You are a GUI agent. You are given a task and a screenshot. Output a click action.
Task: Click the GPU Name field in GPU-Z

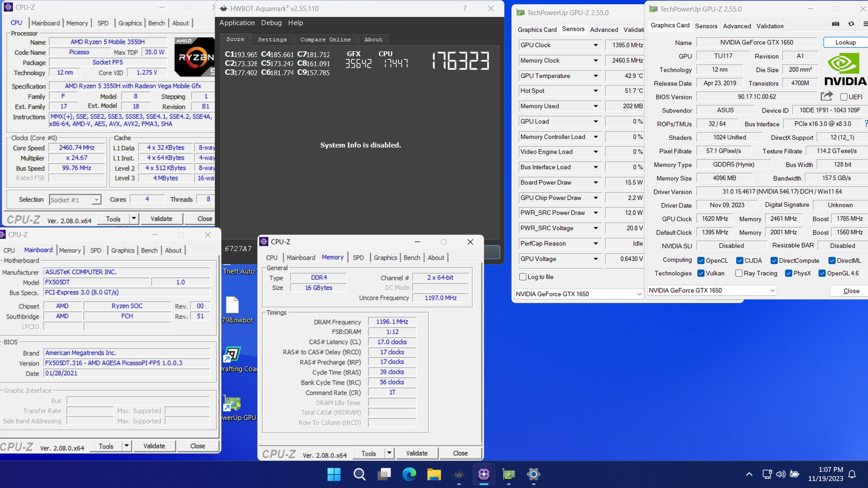coord(756,42)
